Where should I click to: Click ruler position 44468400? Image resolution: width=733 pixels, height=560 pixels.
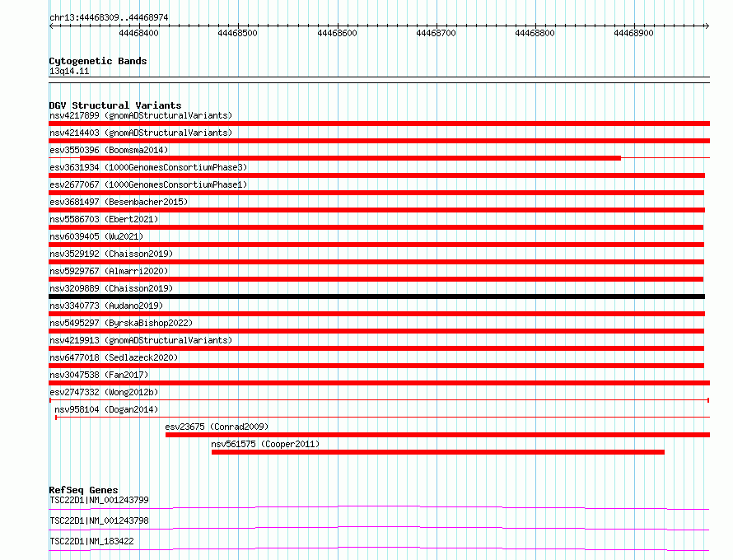(139, 33)
